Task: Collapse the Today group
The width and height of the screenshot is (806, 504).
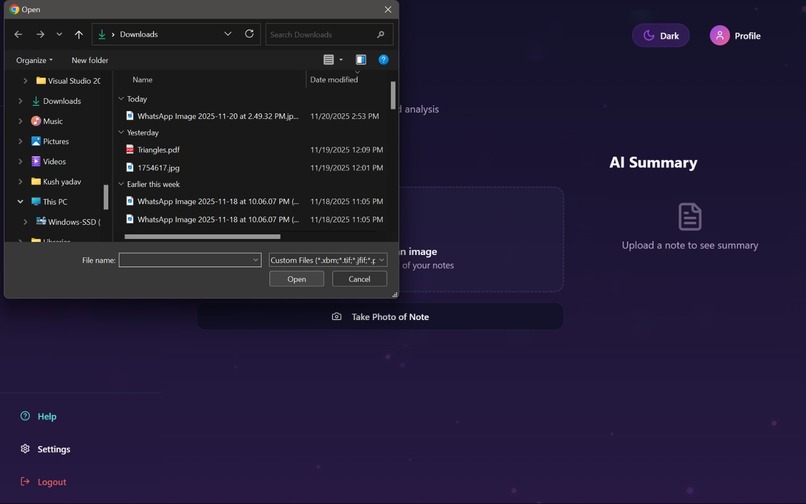Action: [121, 99]
